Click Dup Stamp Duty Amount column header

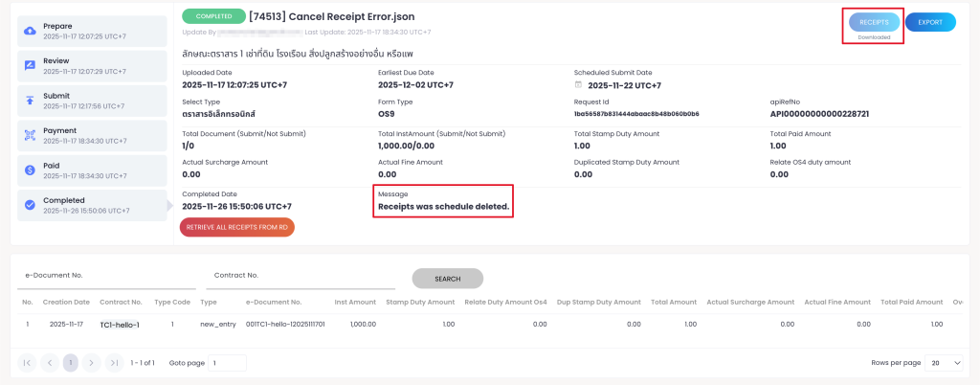pos(599,302)
